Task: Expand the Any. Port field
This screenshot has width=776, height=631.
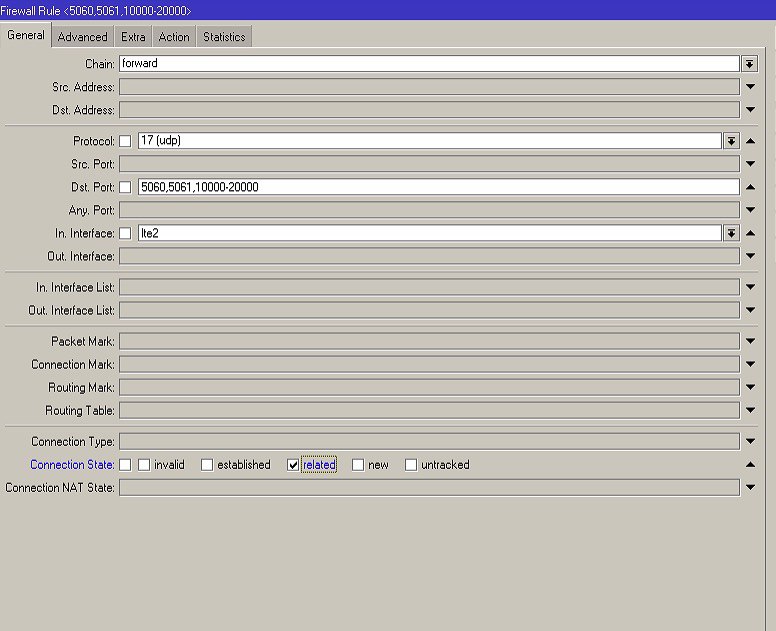Action: [x=750, y=210]
